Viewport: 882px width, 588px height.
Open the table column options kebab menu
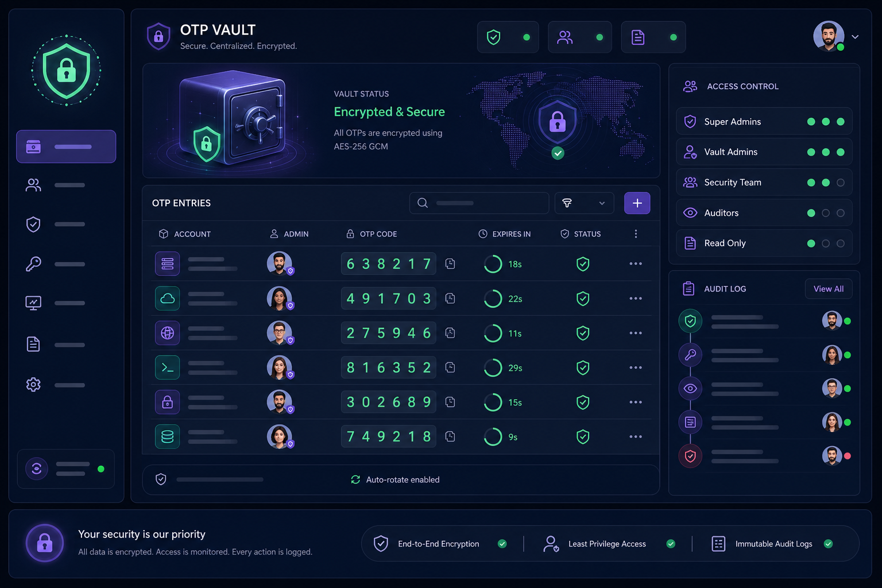636,234
